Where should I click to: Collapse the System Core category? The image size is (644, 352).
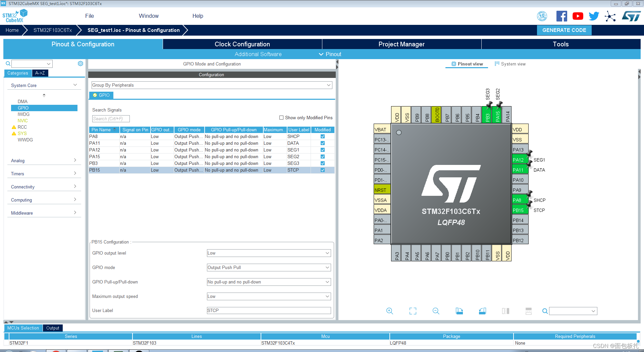44,85
